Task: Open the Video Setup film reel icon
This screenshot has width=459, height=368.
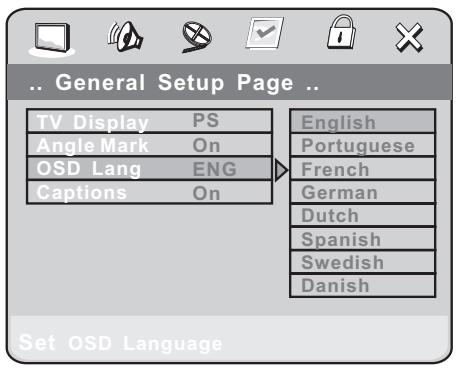Action: tap(197, 37)
